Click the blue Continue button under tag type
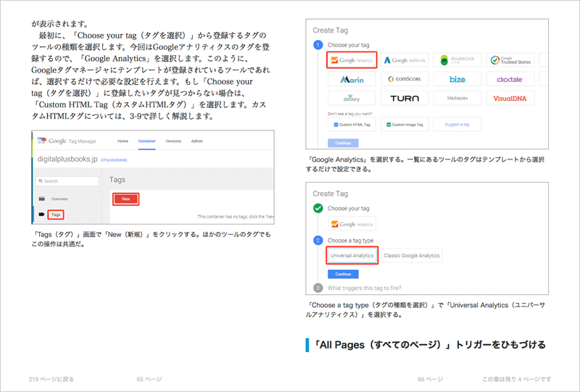580x392 pixels. 343,274
